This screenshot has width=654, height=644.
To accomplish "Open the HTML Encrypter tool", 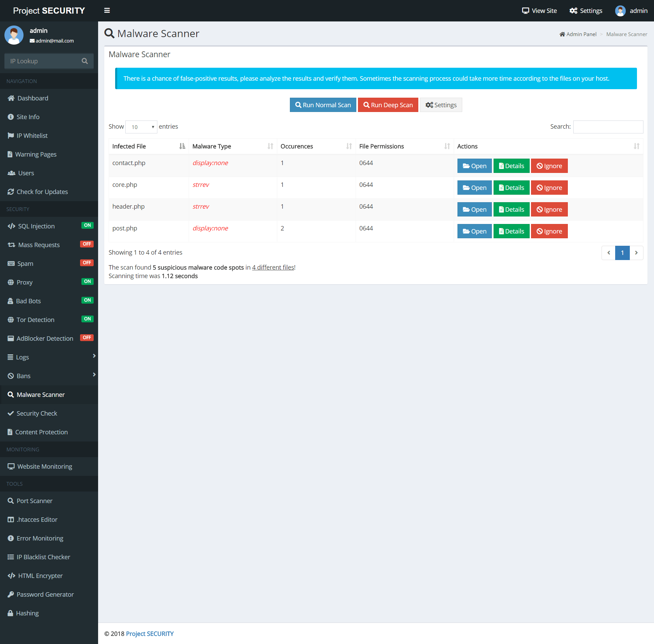I will [40, 576].
